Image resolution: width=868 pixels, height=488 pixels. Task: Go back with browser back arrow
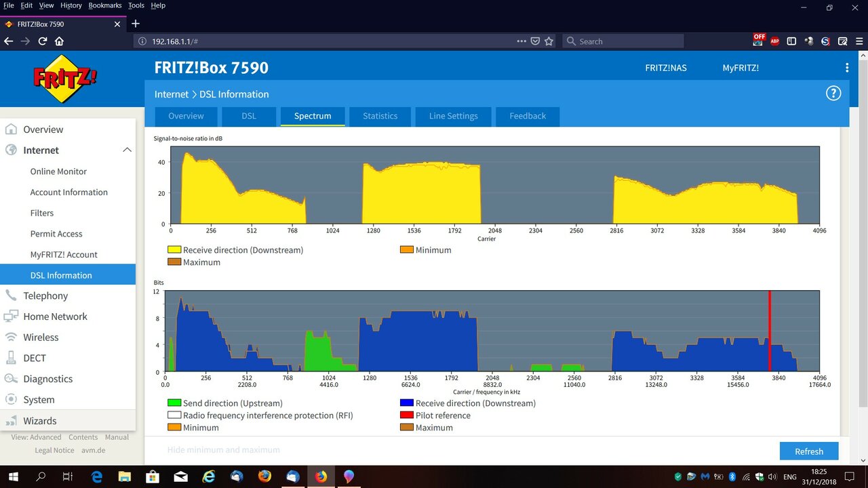pyautogui.click(x=9, y=41)
